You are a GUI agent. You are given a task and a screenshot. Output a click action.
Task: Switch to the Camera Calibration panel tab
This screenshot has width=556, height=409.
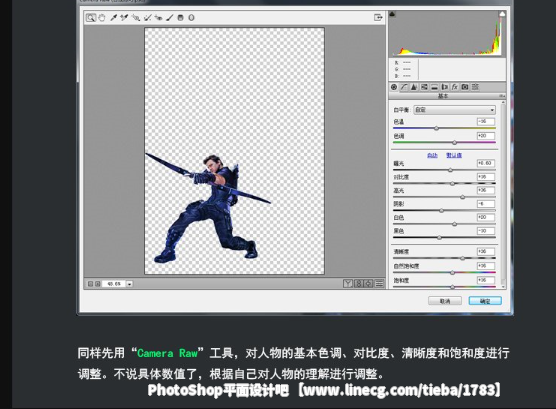tap(465, 87)
